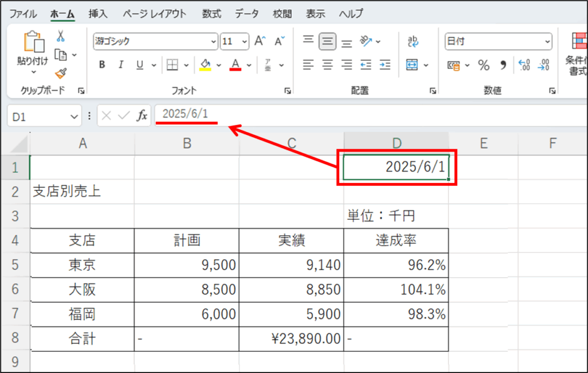Click the Insert Function fx icon

pyautogui.click(x=141, y=116)
